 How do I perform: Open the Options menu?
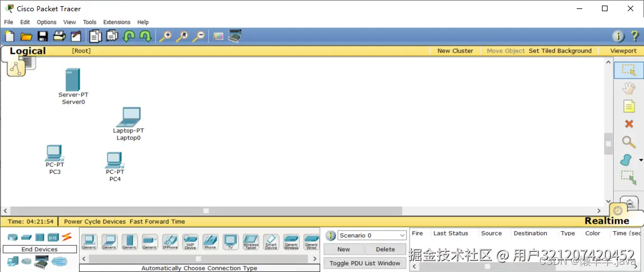click(x=47, y=22)
